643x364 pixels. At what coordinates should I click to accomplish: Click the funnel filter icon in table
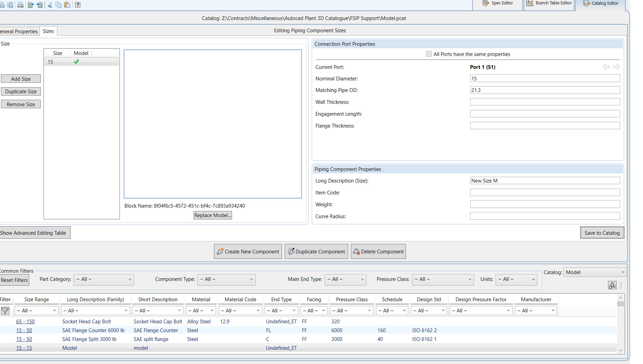[5, 311]
